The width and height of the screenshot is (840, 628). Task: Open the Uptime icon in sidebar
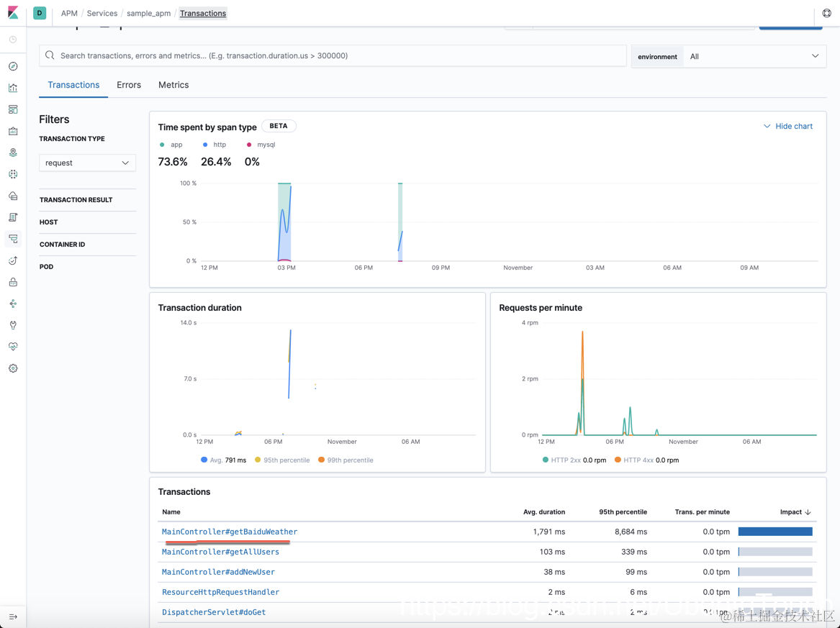(13, 260)
